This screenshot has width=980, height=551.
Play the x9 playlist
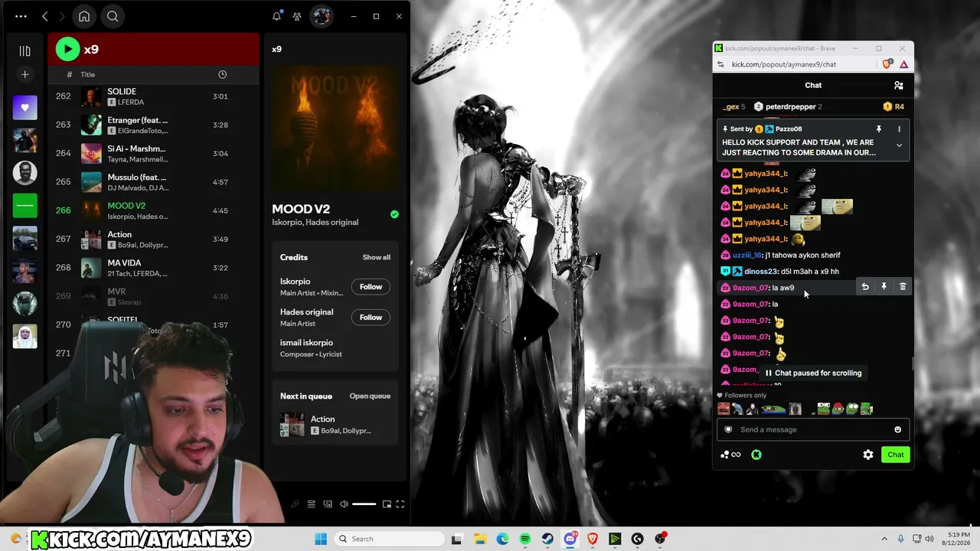(x=67, y=49)
